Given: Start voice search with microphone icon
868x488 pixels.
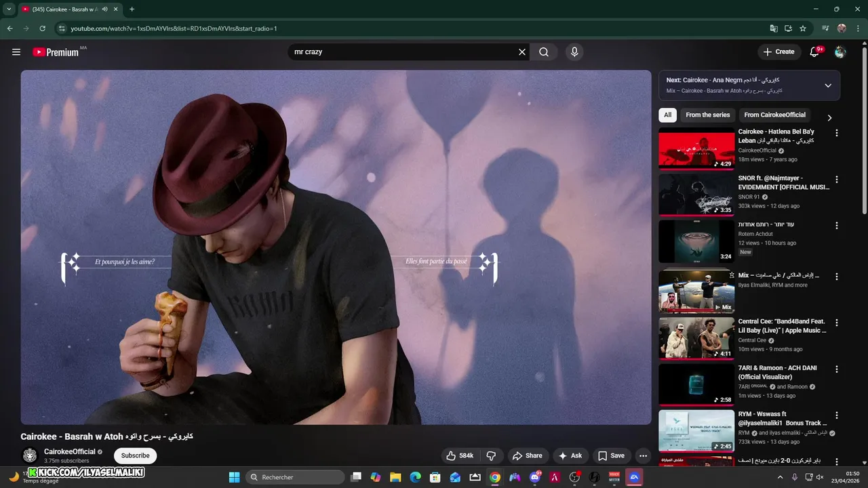Looking at the screenshot, I should pos(574,52).
